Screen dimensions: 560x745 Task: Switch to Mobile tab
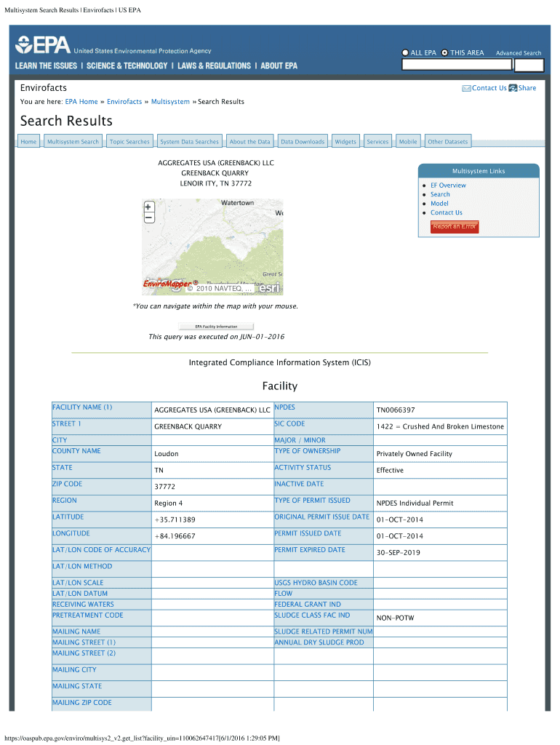point(408,142)
